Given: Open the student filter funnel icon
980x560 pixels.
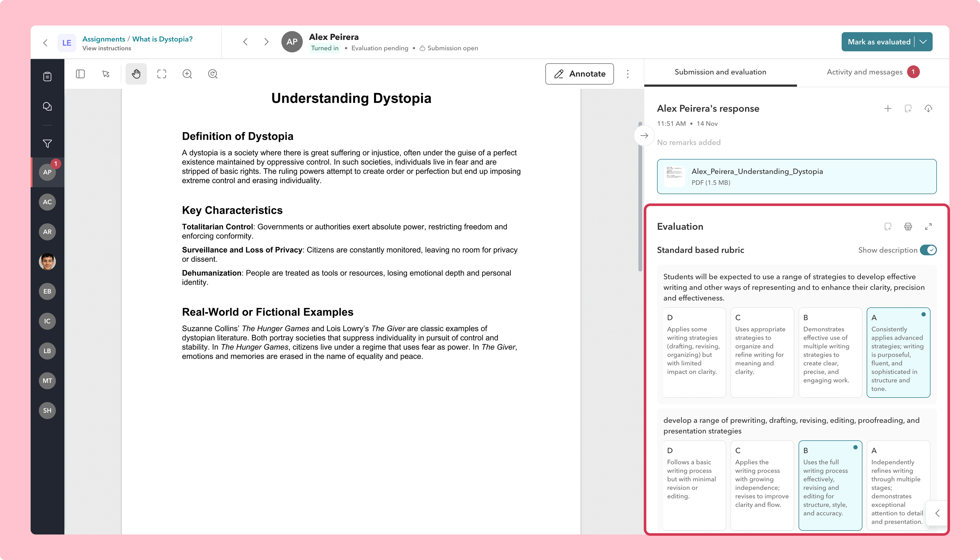Looking at the screenshot, I should (47, 144).
